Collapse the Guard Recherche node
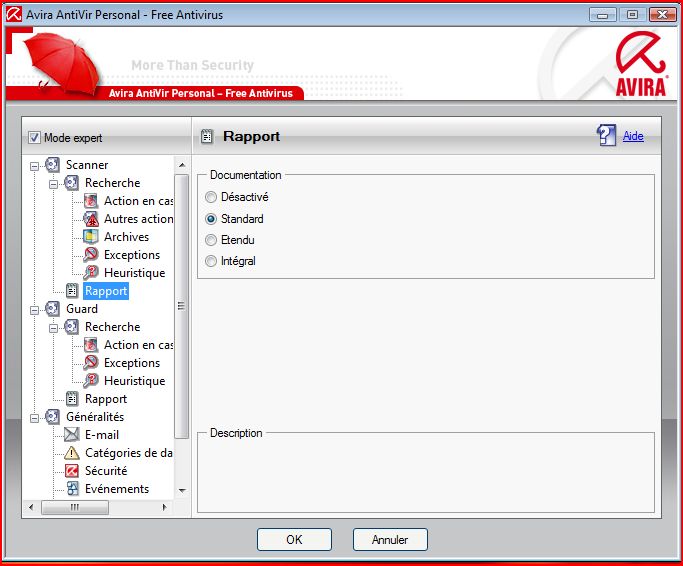The image size is (683, 566). tap(53, 328)
